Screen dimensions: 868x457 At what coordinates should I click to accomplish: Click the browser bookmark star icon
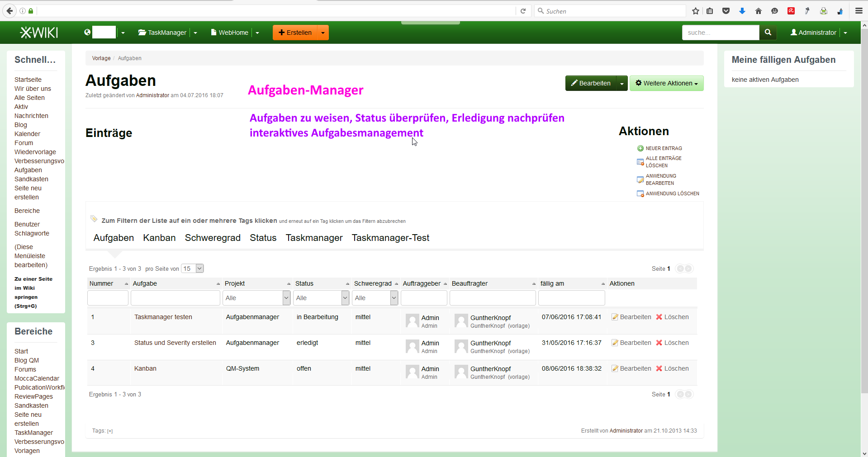[696, 11]
